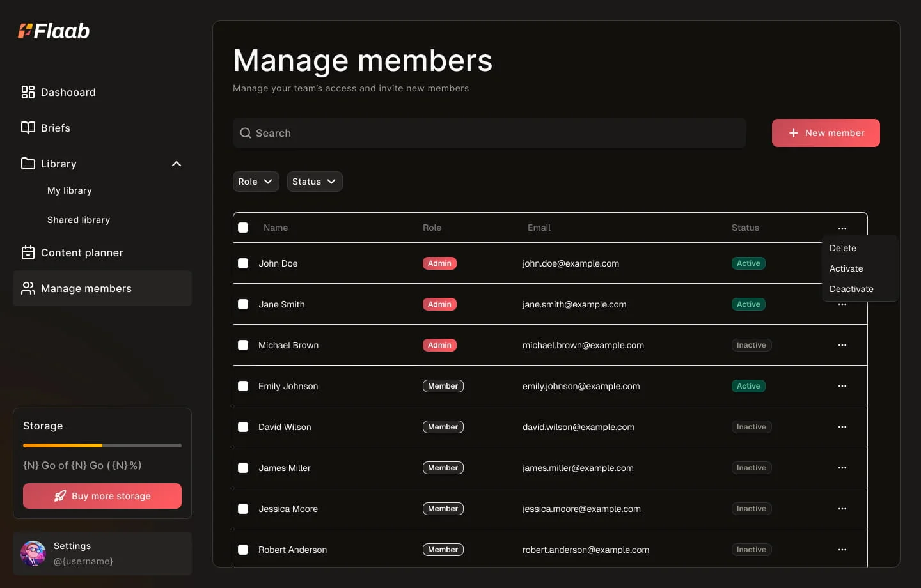Click the Content planner calendar icon
Image resolution: width=921 pixels, height=588 pixels.
28,252
